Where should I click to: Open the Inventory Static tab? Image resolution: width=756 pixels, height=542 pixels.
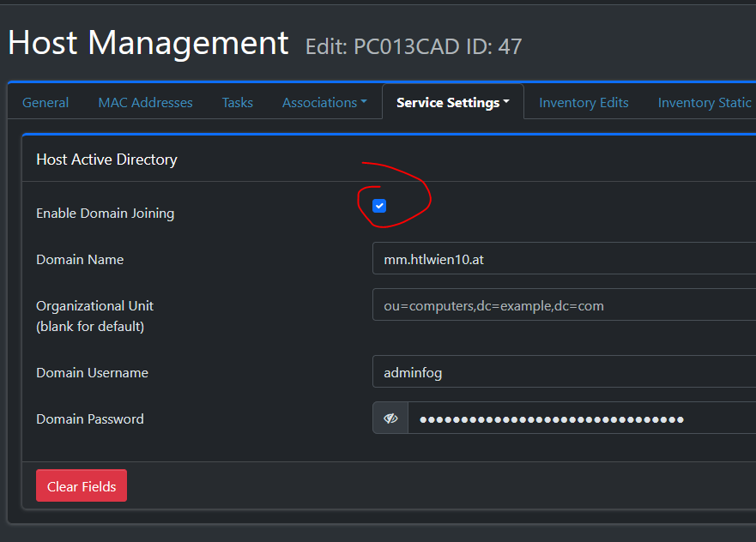pyautogui.click(x=705, y=103)
